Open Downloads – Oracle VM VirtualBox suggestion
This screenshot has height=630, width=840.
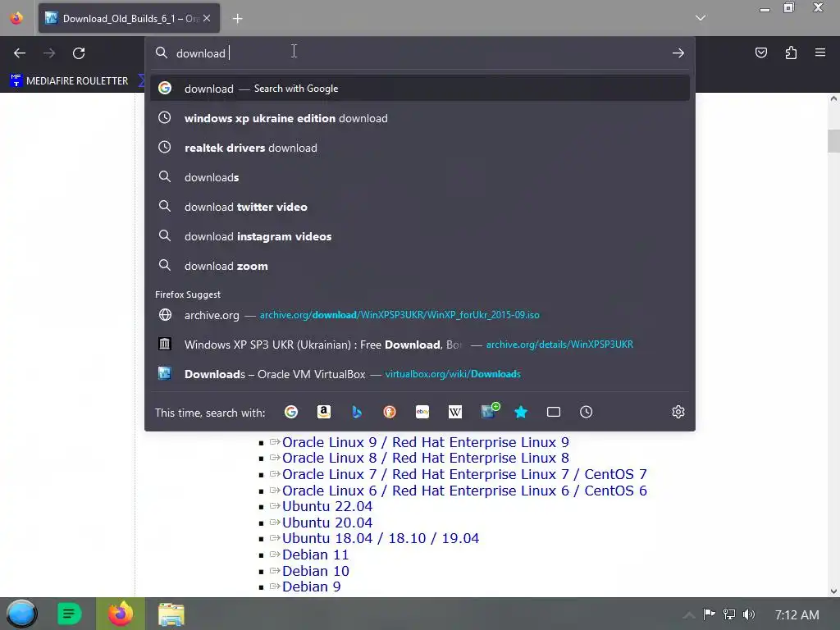pos(419,374)
